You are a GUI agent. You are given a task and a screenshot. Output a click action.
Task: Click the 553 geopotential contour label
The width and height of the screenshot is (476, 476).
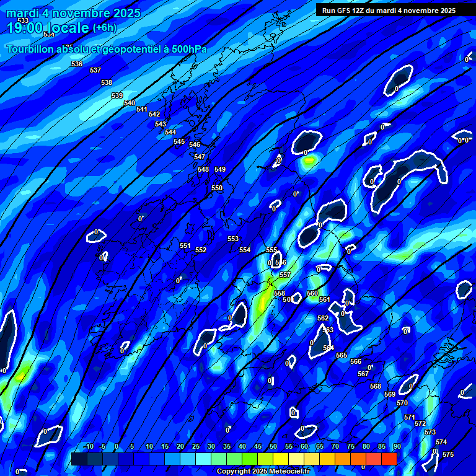coord(233,239)
